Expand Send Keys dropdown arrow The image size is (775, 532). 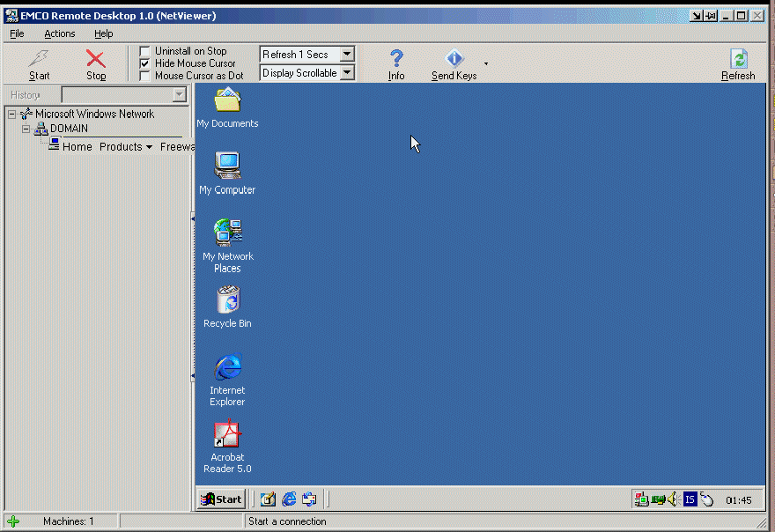click(x=486, y=63)
